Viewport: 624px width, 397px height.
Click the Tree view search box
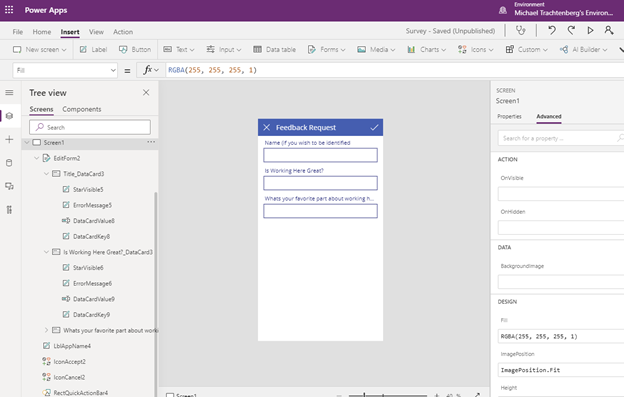(90, 127)
